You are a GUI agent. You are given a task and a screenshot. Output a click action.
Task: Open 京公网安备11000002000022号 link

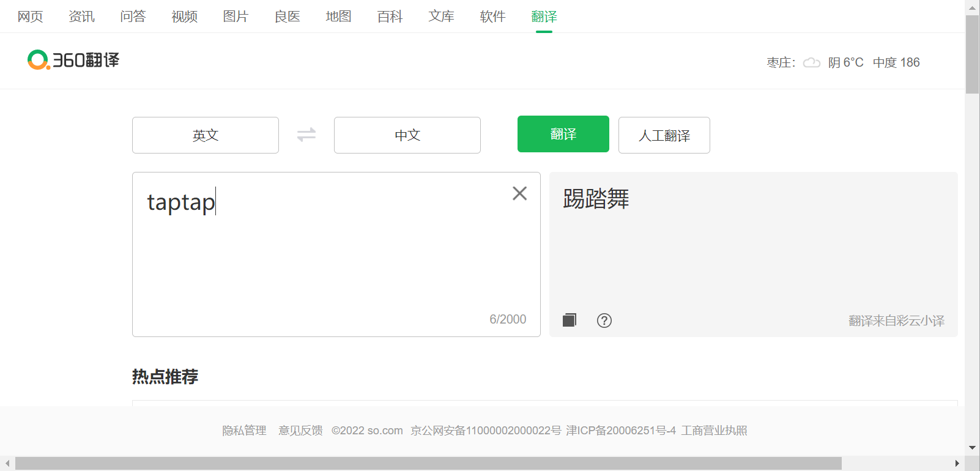coord(486,431)
